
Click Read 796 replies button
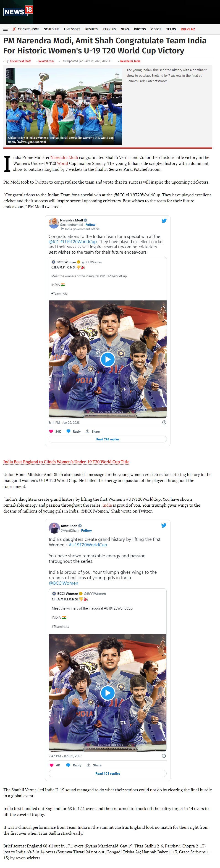coord(108,439)
